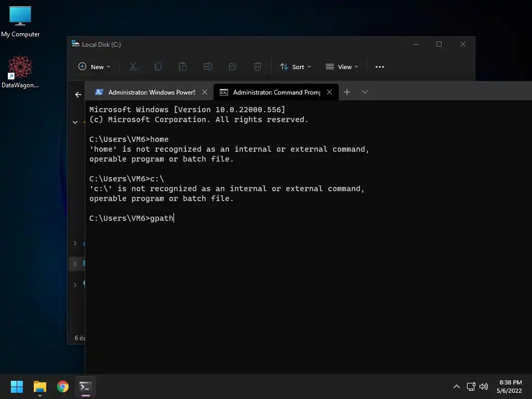This screenshot has width=532, height=399.
Task: Show hidden system tray icons
Action: pos(457,387)
